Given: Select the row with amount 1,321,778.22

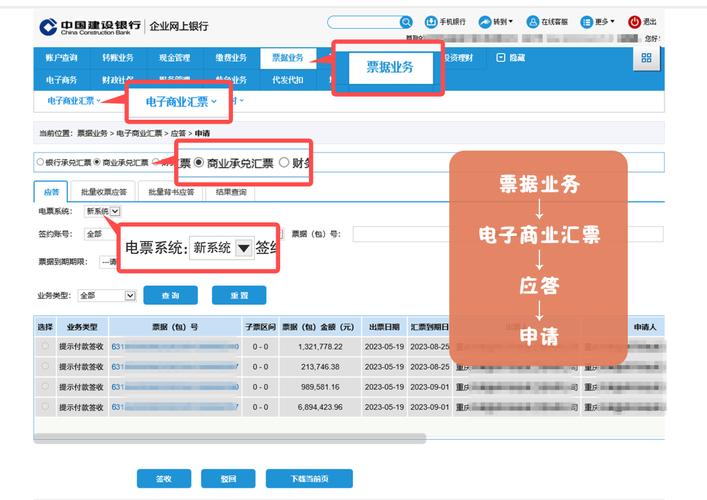Looking at the screenshot, I should click(44, 346).
